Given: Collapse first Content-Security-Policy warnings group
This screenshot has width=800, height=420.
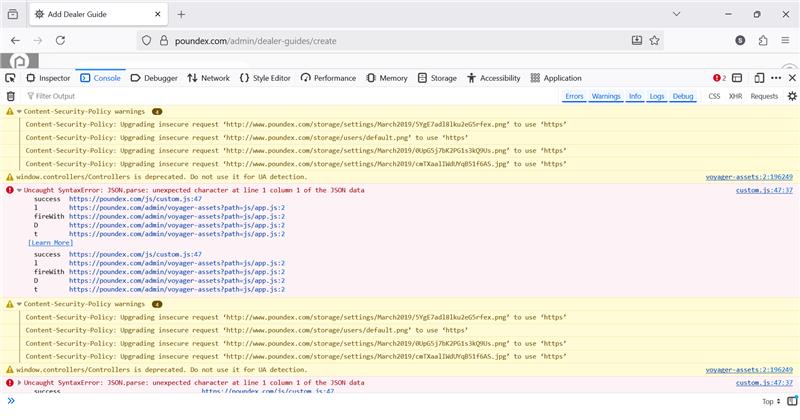Looking at the screenshot, I should tap(18, 112).
